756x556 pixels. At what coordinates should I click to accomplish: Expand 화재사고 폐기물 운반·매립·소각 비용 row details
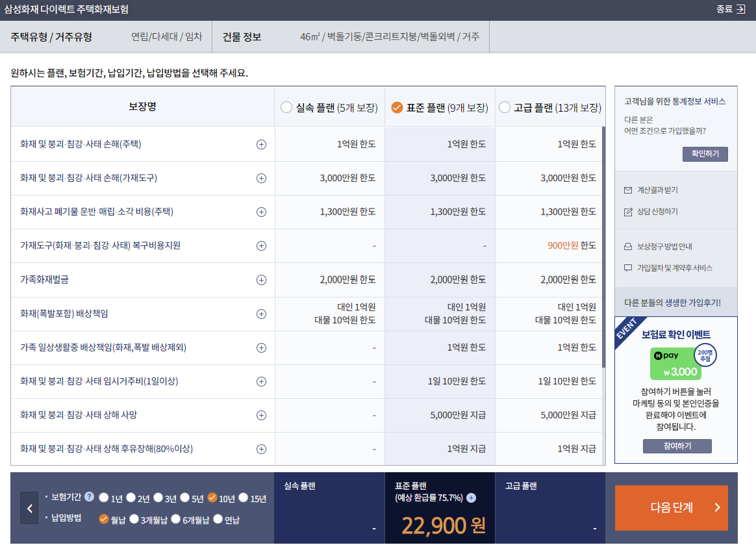point(261,212)
